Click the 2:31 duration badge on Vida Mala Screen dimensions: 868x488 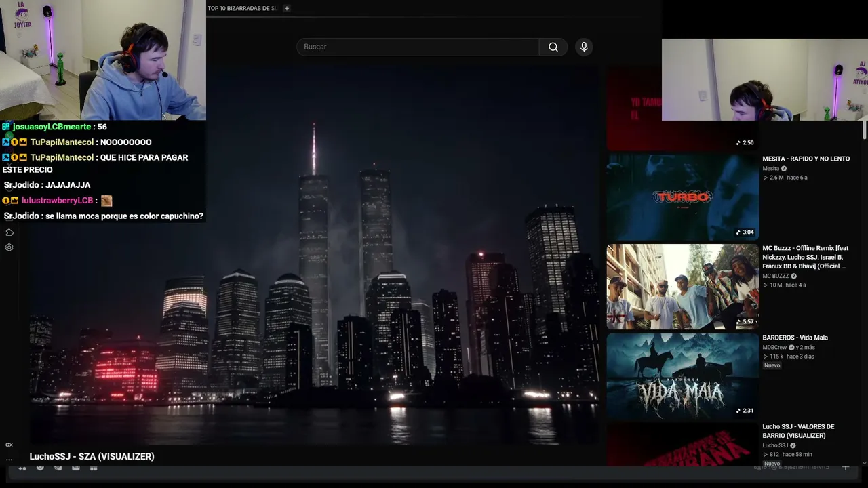[745, 411]
